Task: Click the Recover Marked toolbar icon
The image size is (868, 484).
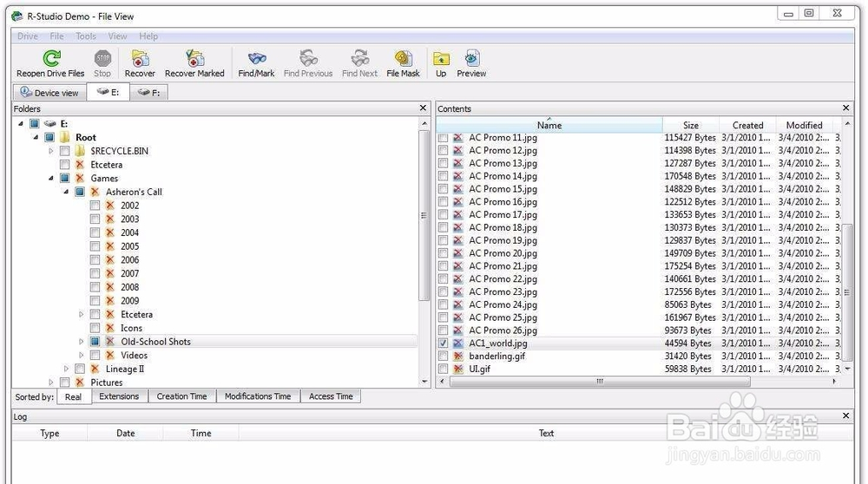Action: click(194, 58)
